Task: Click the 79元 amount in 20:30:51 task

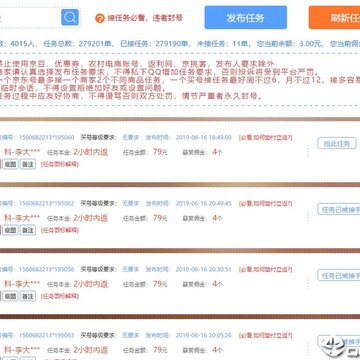Action: [160, 284]
